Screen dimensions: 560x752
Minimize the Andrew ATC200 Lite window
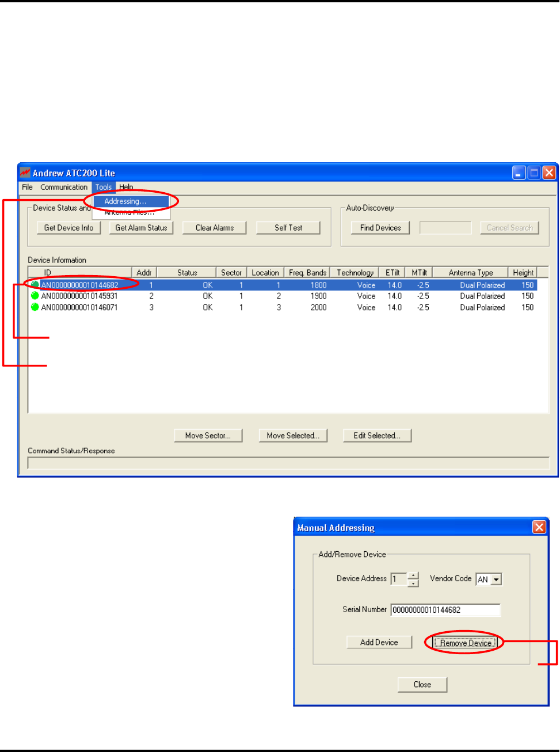point(519,173)
